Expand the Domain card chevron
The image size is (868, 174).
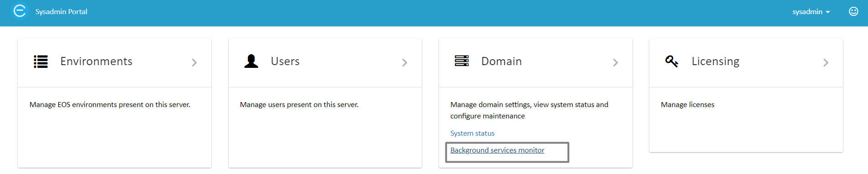click(615, 62)
